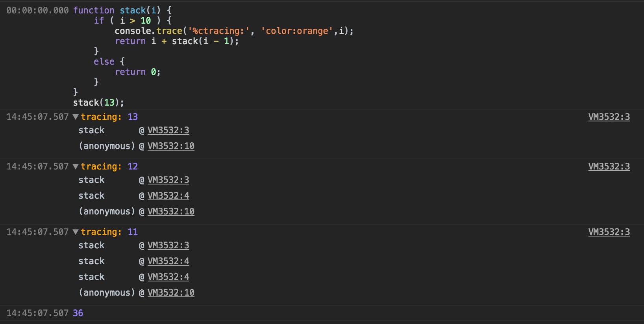Open right-side VM3532:3 source link for tracing 12
The width and height of the screenshot is (644, 324).
click(609, 167)
